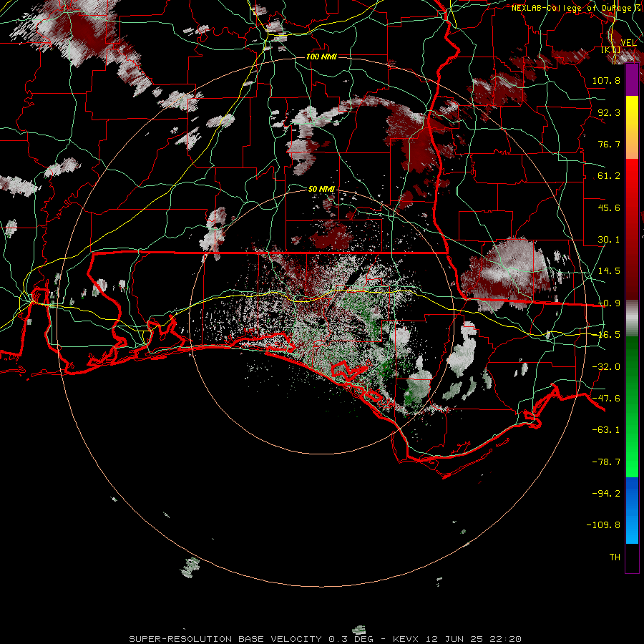Click the NEXLAB-College of DuPage credit text
This screenshot has width=644, height=644.
coord(575,8)
